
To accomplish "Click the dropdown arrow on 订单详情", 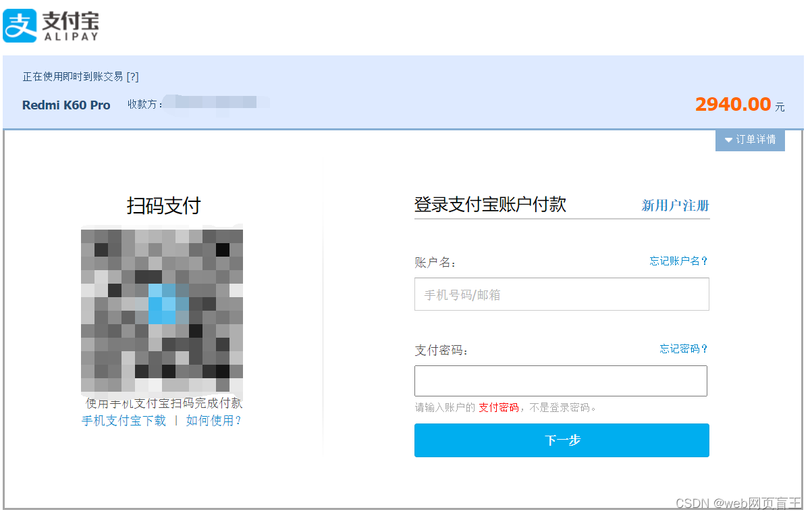I will (x=728, y=140).
